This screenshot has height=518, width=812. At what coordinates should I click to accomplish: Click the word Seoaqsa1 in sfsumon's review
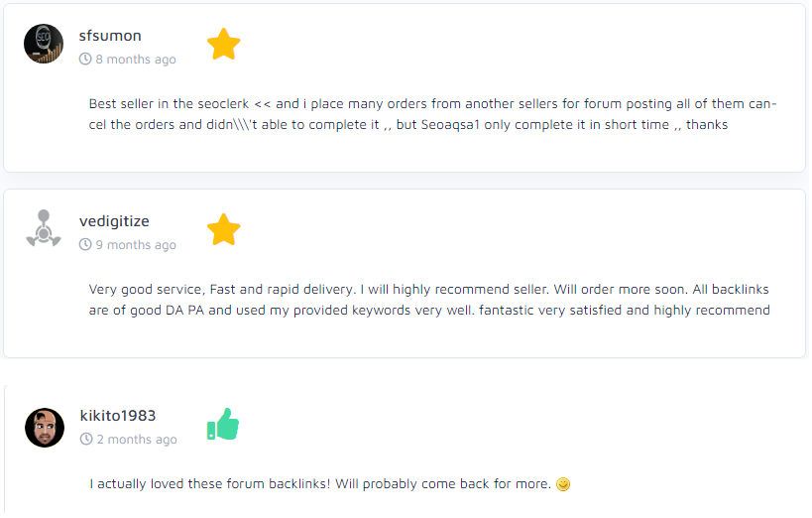click(x=455, y=125)
